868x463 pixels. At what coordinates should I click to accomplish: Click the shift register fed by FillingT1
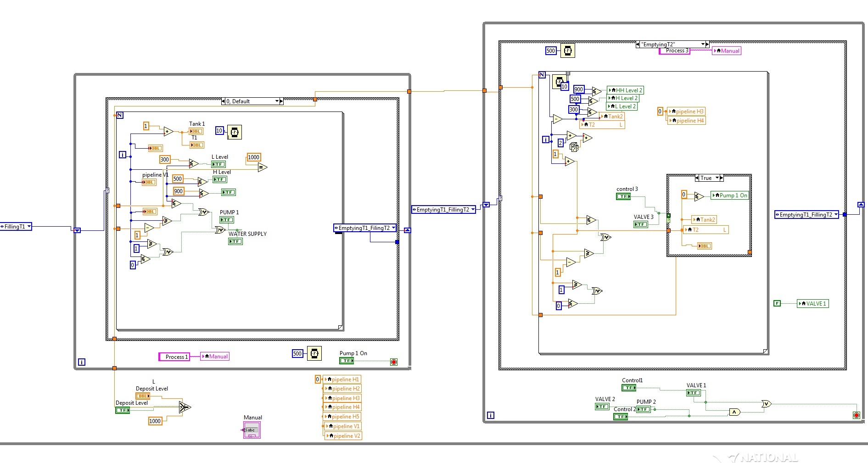click(77, 230)
